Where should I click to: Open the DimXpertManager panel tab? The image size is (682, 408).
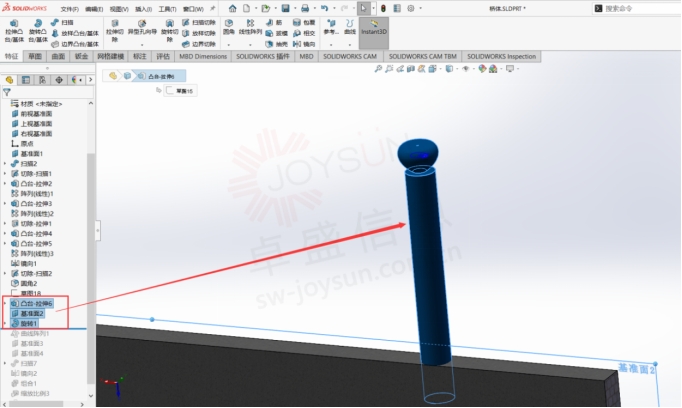pos(59,80)
